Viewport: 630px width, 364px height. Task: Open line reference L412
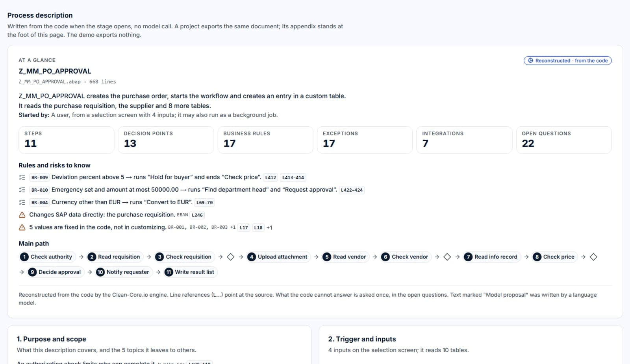click(x=271, y=177)
